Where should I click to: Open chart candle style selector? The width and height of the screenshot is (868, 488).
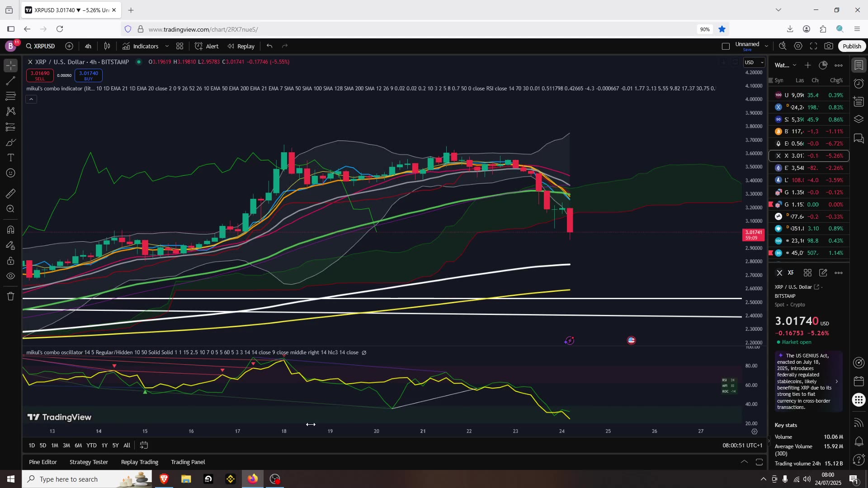click(107, 46)
